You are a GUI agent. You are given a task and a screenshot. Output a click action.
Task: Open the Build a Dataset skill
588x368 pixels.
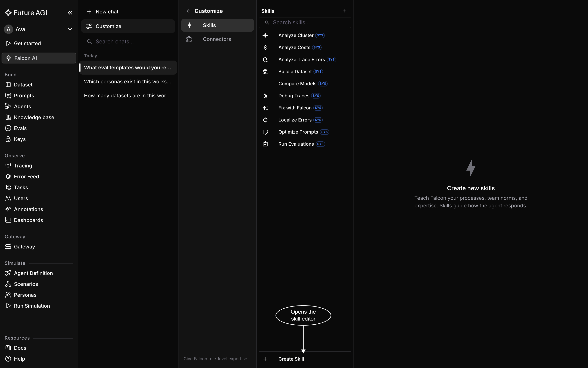pos(305,72)
